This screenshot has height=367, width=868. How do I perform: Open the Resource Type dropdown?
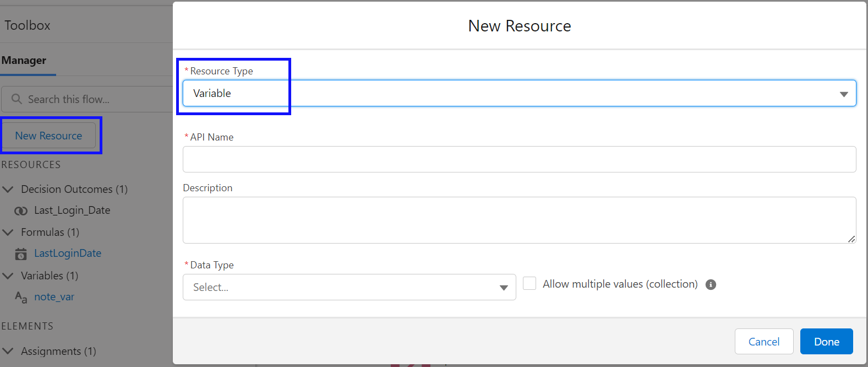tap(519, 93)
